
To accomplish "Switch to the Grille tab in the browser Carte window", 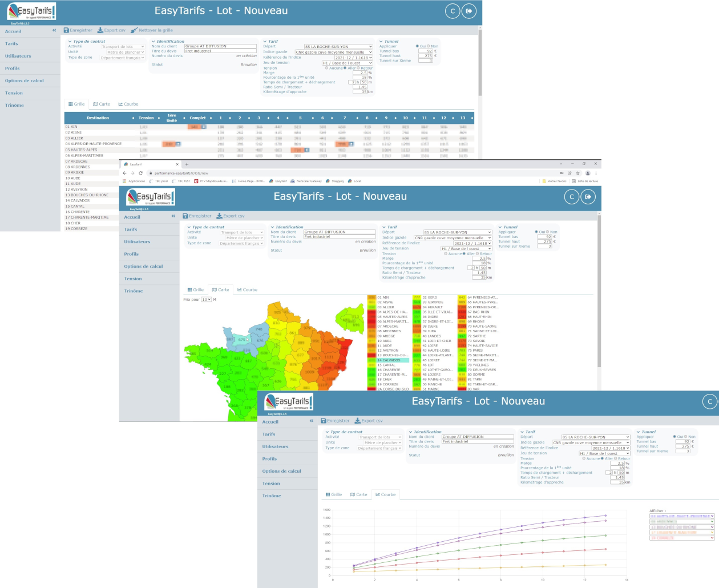I will pos(196,289).
